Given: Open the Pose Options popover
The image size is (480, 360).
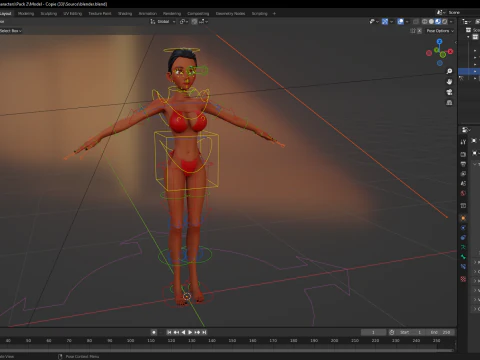Looking at the screenshot, I should 440,31.
